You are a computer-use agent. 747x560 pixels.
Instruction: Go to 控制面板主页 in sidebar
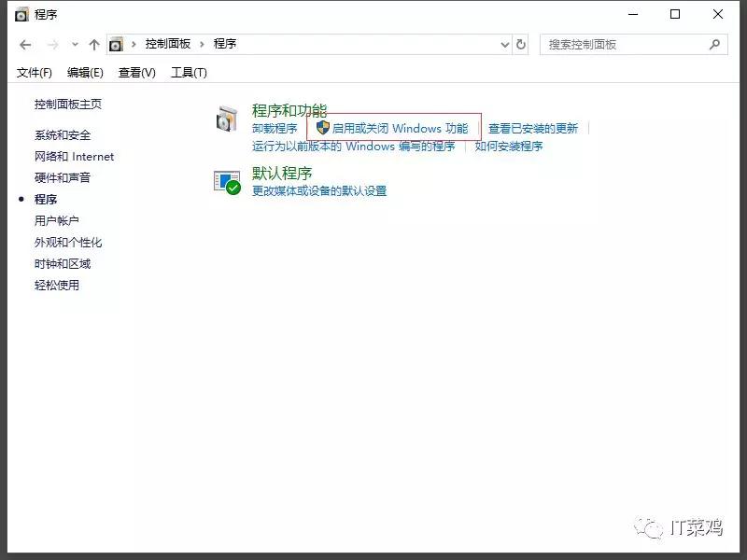68,105
